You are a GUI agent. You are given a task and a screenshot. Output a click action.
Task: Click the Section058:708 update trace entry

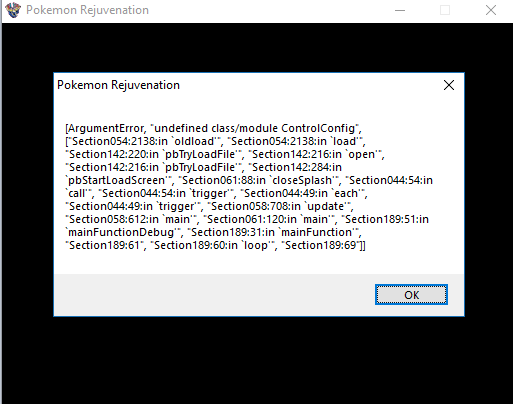tap(279, 206)
